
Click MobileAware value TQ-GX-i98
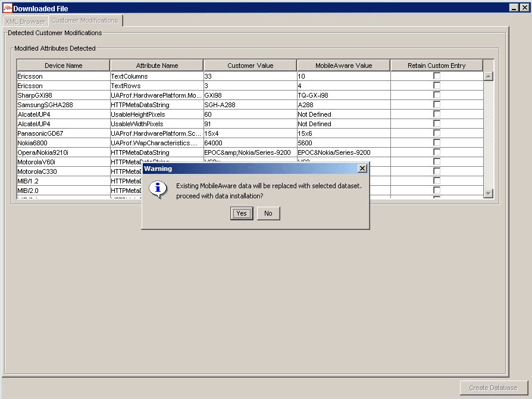(344, 95)
